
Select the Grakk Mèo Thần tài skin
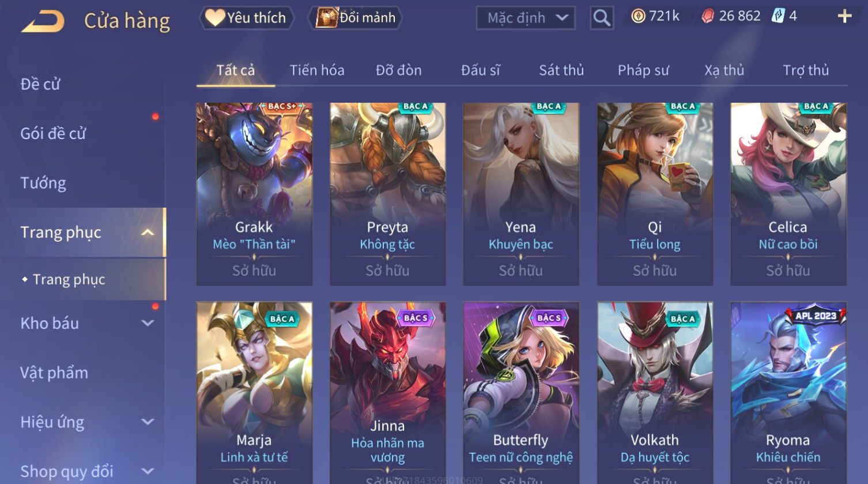point(254,194)
